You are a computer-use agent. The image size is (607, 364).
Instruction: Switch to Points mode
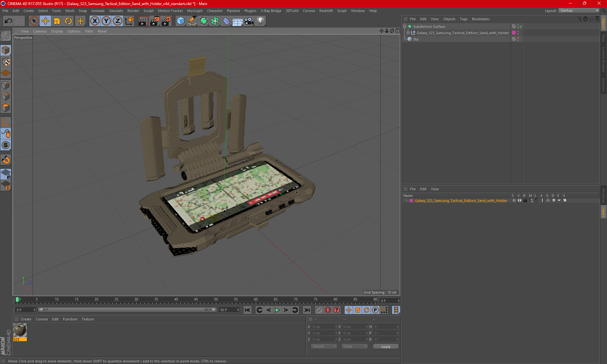[6, 85]
